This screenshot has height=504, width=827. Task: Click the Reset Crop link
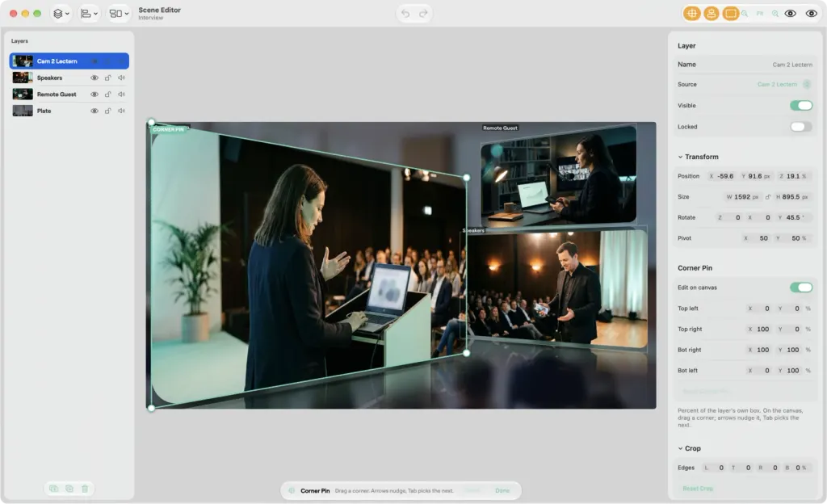tap(697, 489)
